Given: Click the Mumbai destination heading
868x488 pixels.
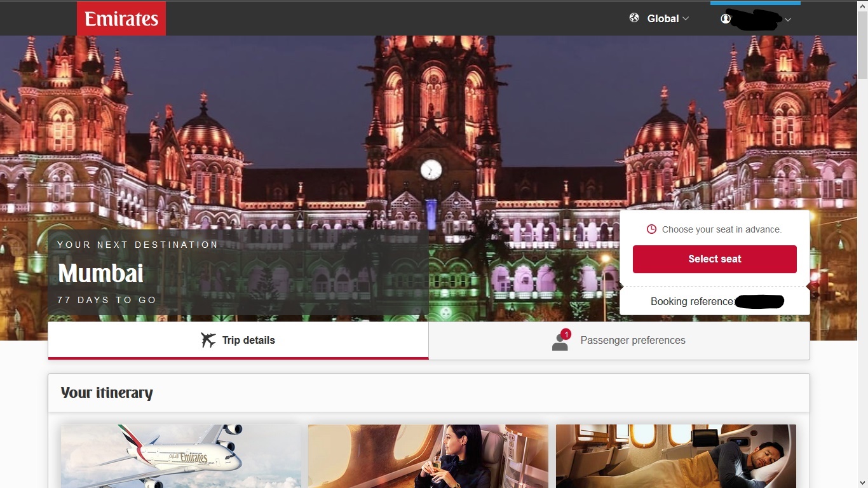Looking at the screenshot, I should click(x=101, y=273).
